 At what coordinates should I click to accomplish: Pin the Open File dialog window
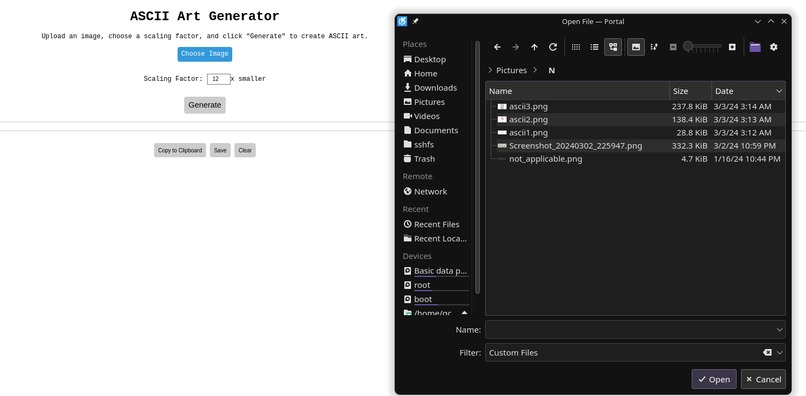point(415,22)
